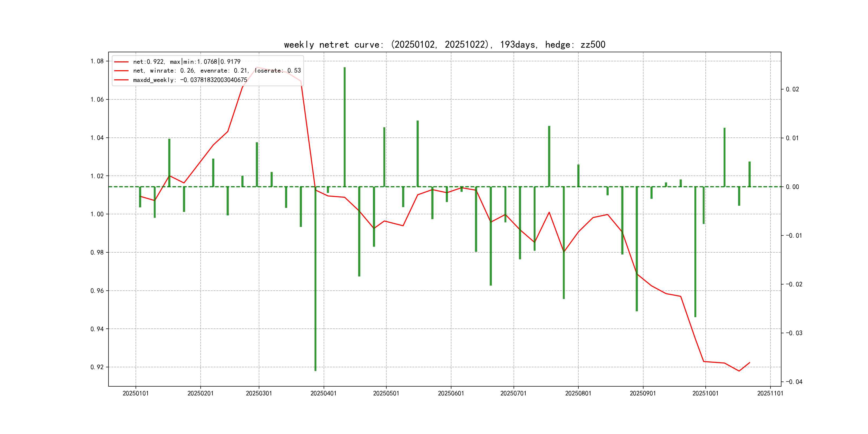
Task: Click the deepest negative green bar near 20250401
Action: point(315,280)
